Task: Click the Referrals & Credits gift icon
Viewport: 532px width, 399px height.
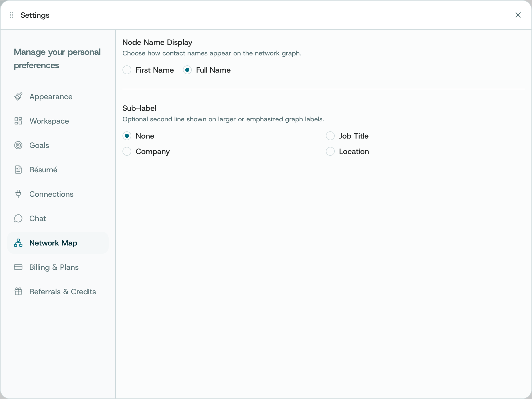Action: pyautogui.click(x=18, y=292)
